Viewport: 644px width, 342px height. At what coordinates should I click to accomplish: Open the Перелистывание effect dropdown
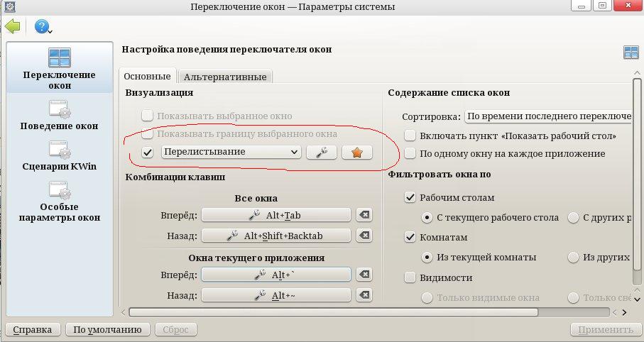pos(231,152)
